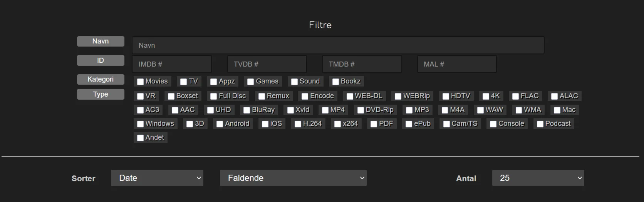Click the Type label button

click(101, 94)
